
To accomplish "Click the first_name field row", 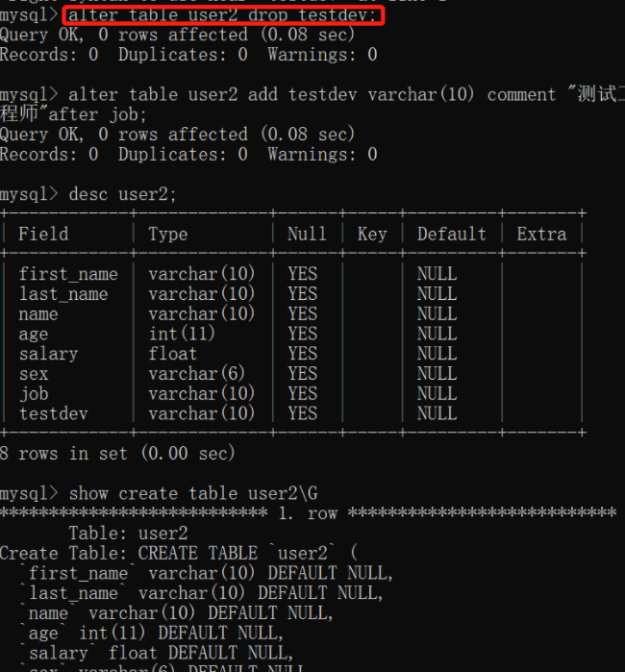I will coord(68,274).
